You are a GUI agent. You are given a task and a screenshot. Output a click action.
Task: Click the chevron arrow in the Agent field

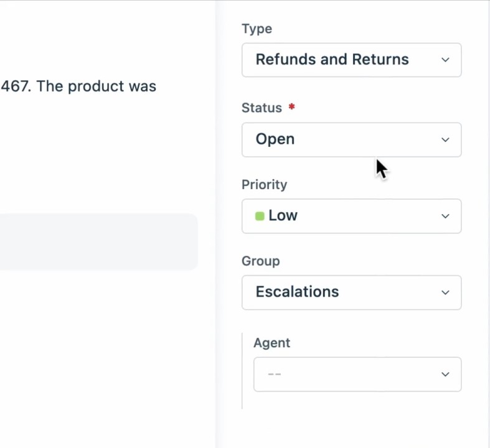[445, 375]
